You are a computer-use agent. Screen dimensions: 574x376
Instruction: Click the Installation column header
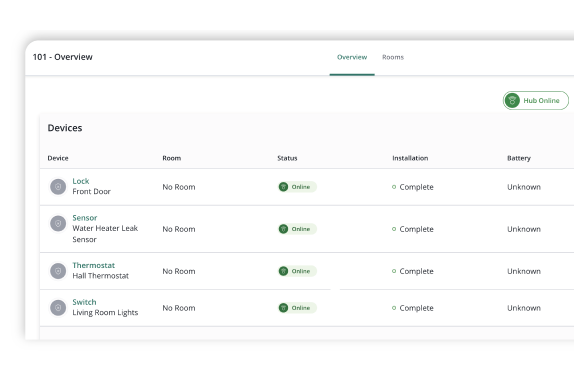[x=410, y=158]
